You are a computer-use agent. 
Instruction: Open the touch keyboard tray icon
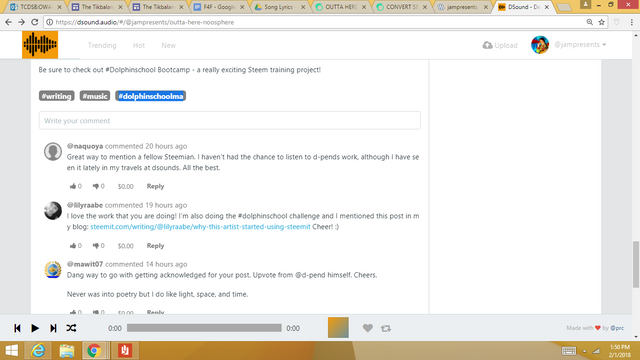click(x=569, y=351)
